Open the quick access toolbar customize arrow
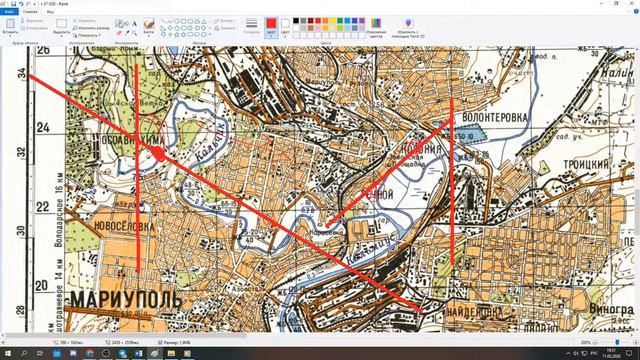The image size is (640, 360). tap(34, 4)
